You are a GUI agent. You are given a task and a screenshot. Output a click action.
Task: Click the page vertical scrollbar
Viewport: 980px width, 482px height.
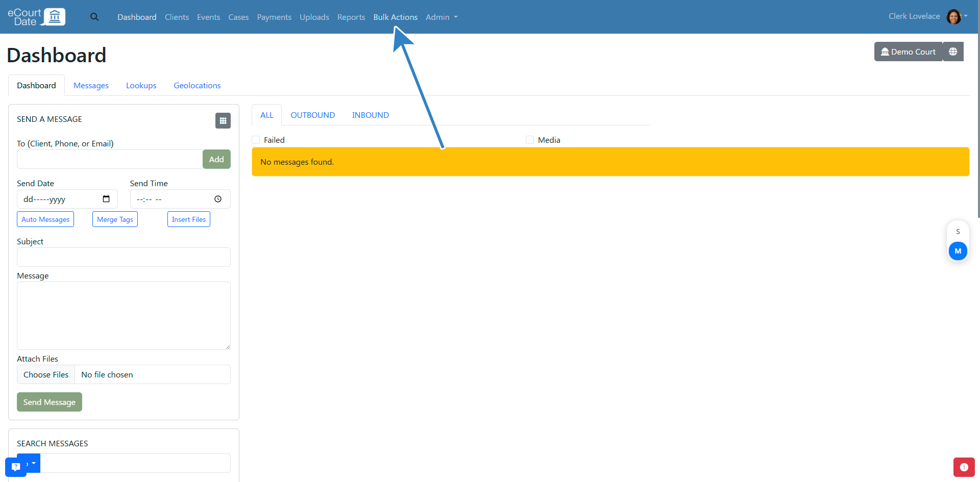click(x=978, y=109)
